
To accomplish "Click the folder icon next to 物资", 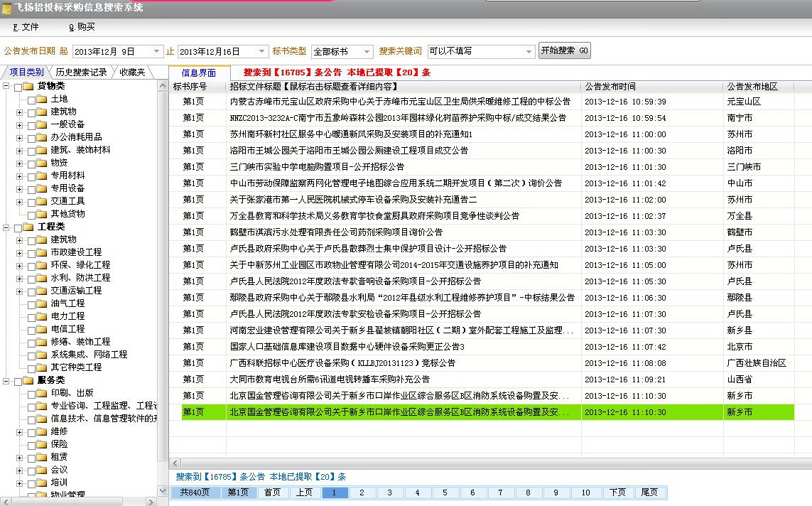I will 41,163.
